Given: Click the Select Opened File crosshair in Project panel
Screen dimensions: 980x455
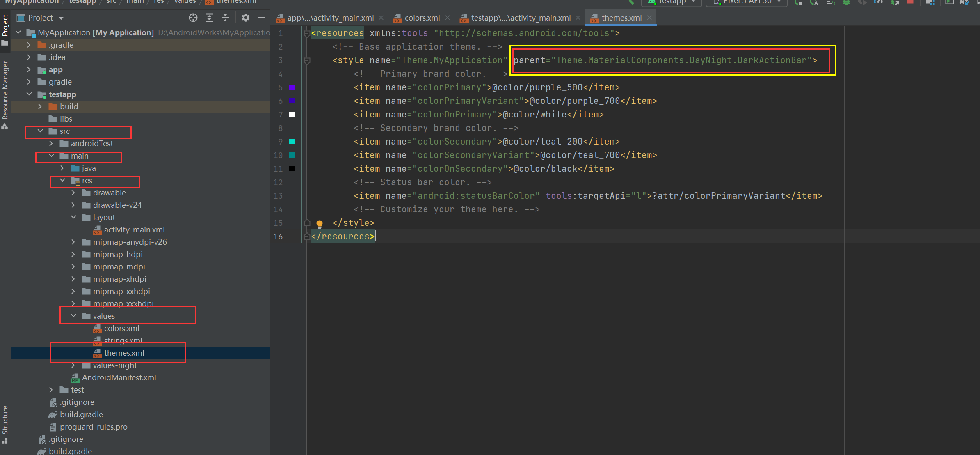Looking at the screenshot, I should point(193,18).
